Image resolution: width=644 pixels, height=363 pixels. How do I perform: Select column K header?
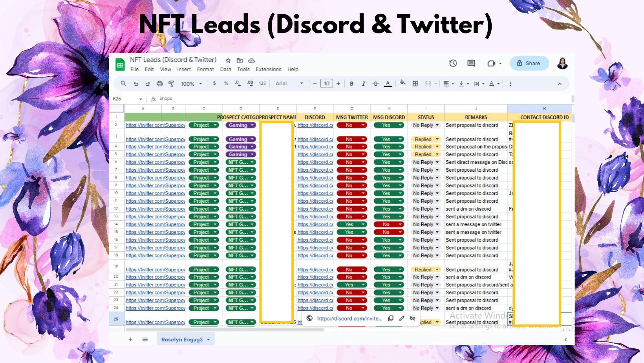point(544,108)
